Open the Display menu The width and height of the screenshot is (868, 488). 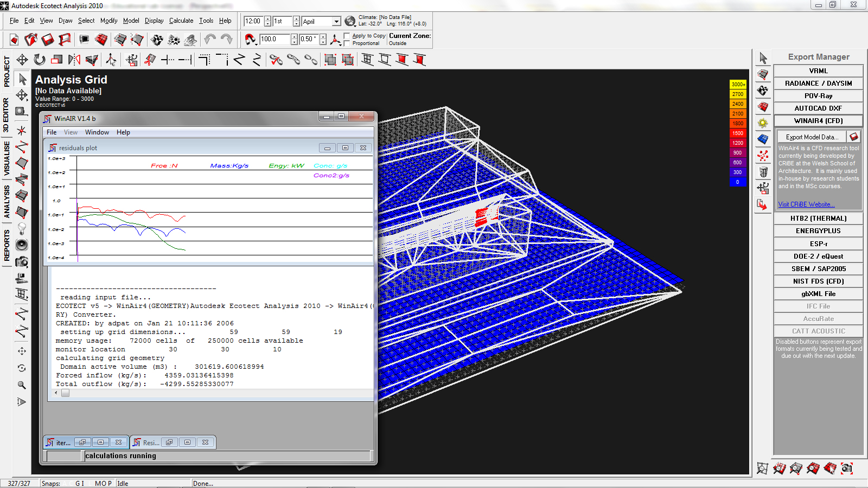pyautogui.click(x=154, y=21)
